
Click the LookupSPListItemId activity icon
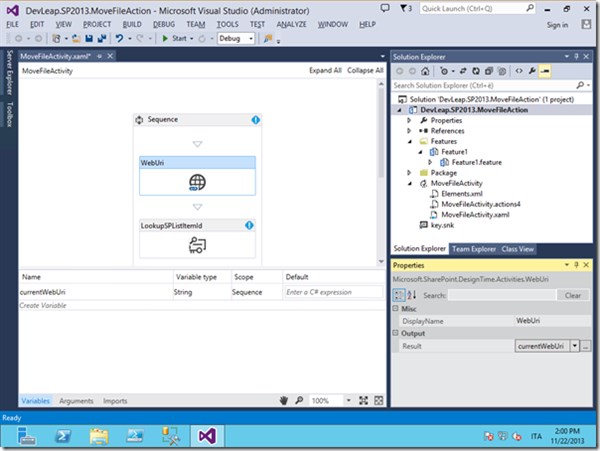click(197, 245)
